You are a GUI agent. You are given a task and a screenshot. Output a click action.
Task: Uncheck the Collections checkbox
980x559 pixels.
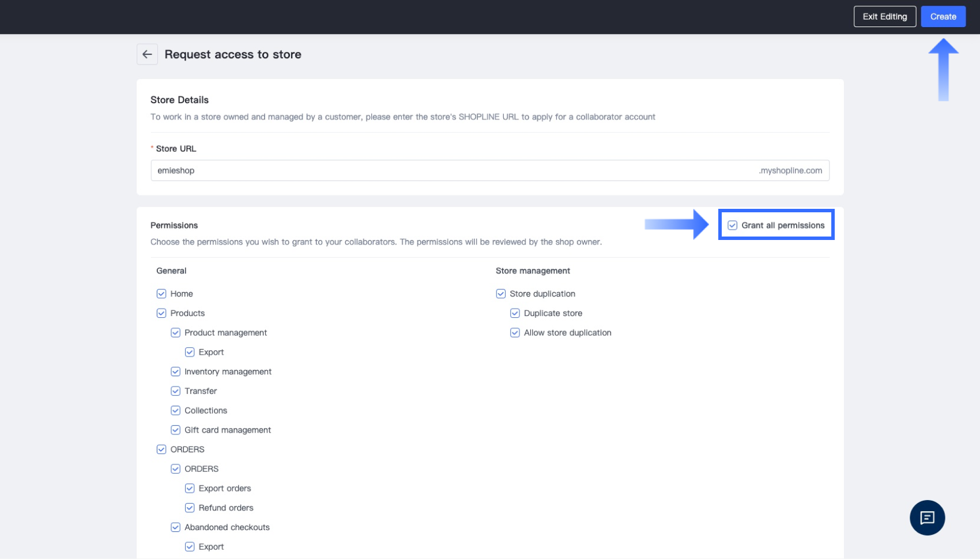pyautogui.click(x=176, y=411)
